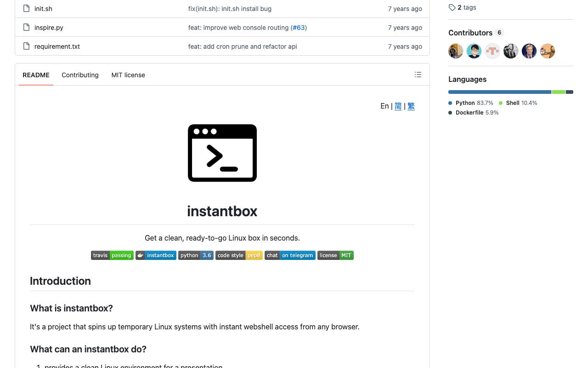
Task: Click the '7 years ago' timestamp for init.sh
Action: click(x=405, y=9)
